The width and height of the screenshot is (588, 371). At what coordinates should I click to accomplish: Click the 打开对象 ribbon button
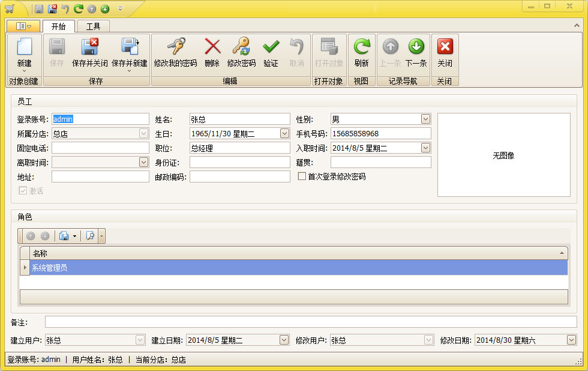[329, 52]
